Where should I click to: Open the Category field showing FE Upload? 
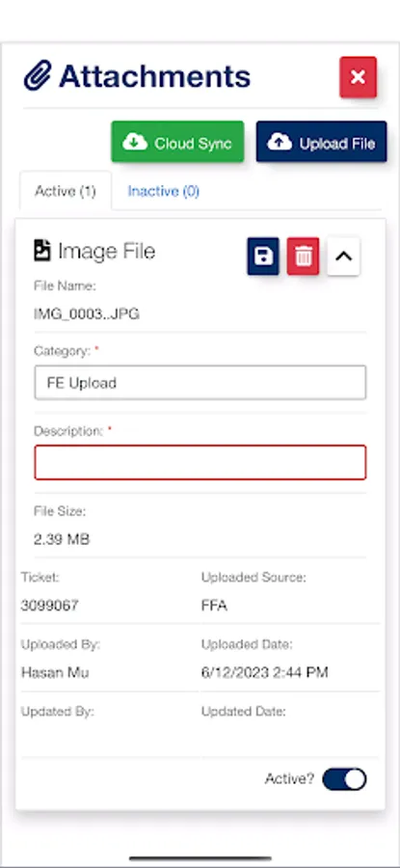(x=200, y=383)
